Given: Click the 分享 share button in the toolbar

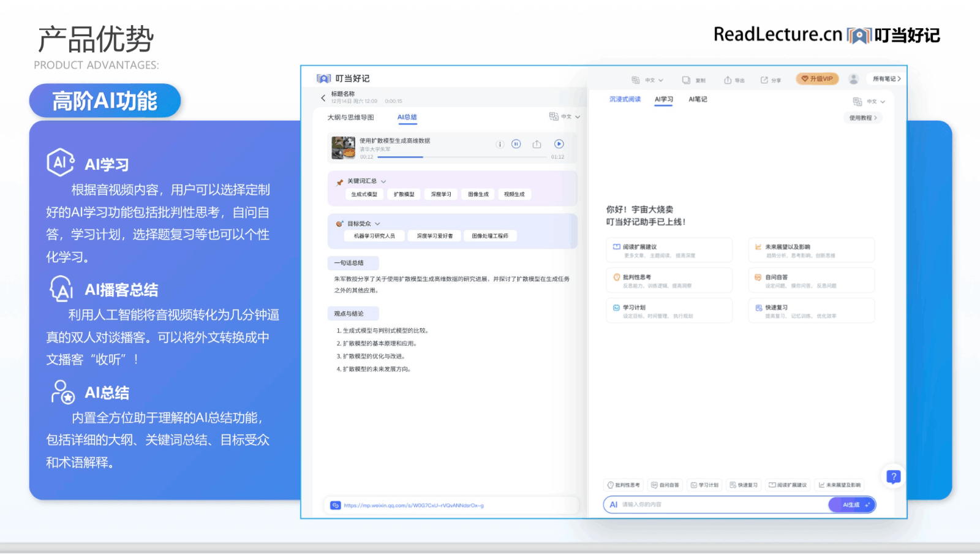Looking at the screenshot, I should (771, 80).
